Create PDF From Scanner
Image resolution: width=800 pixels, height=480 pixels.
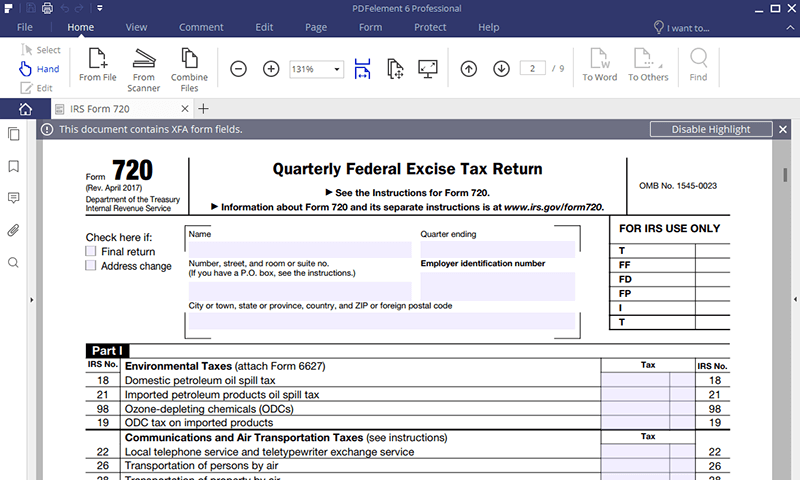pos(143,70)
